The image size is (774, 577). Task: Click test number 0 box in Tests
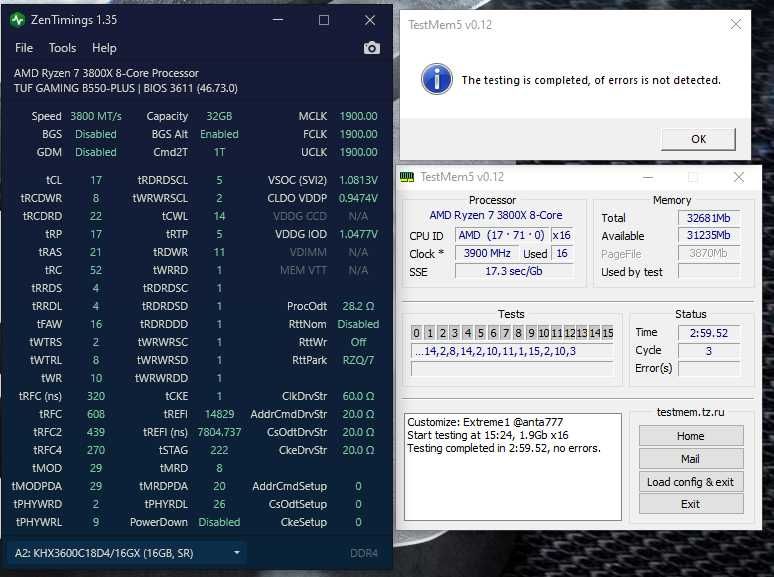pos(417,333)
